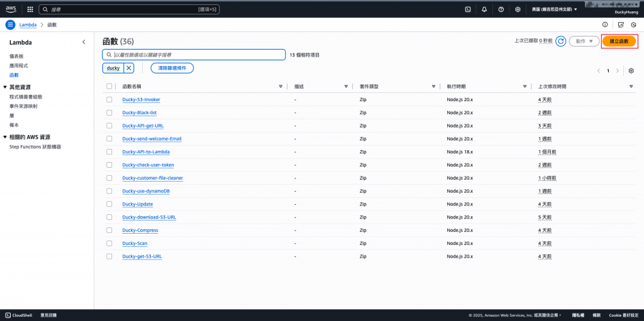The width and height of the screenshot is (644, 321).
Task: Open the hexagon settings icon at top right
Action: tap(634, 24)
